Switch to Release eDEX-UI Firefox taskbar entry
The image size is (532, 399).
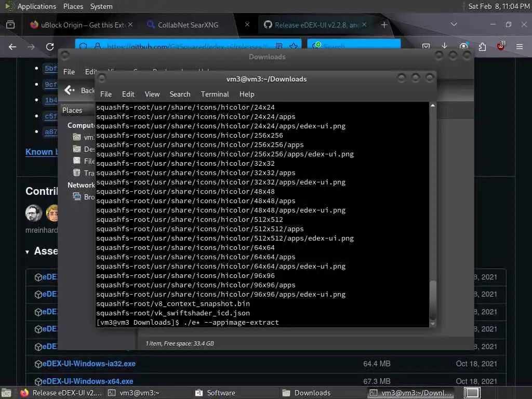[x=61, y=393]
